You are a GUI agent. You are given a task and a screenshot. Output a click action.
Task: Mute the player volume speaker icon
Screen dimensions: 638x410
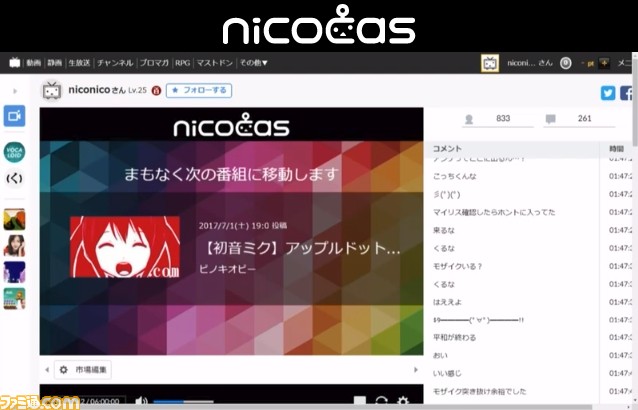(141, 401)
